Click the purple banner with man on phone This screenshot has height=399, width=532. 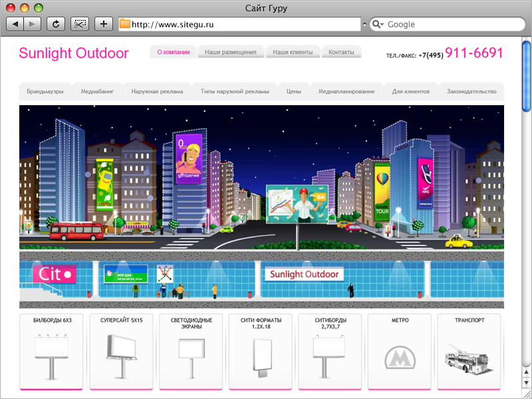point(189,158)
